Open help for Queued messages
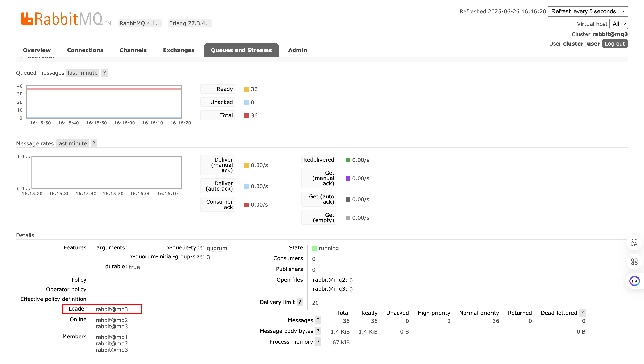 [x=104, y=73]
